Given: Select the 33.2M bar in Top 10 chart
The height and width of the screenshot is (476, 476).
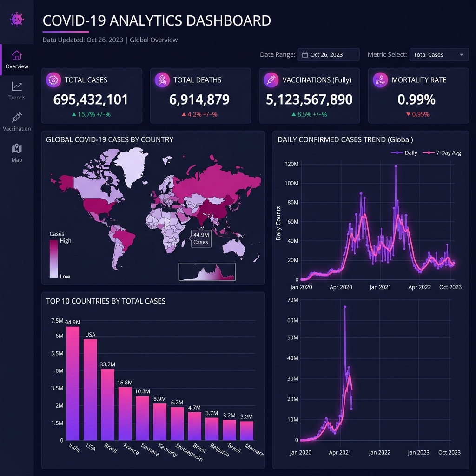Looking at the screenshot, I should point(107,405).
